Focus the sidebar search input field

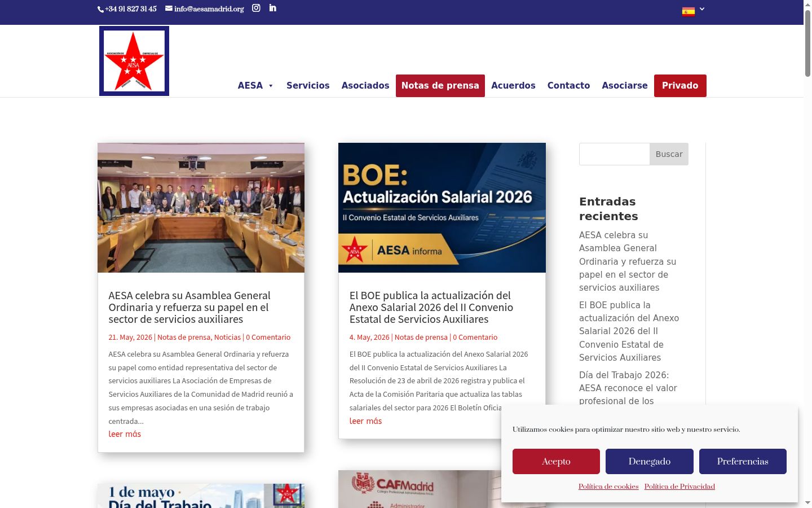(615, 154)
